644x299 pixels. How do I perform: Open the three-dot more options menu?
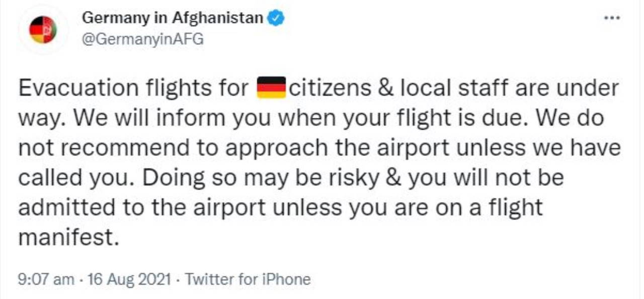coord(612,18)
